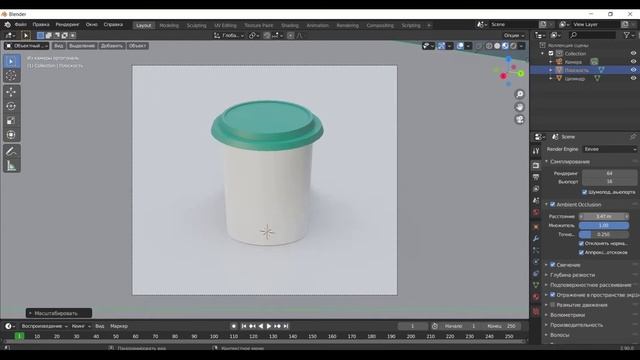
Task: Open the timeline Маркер menu
Action: pos(119,326)
